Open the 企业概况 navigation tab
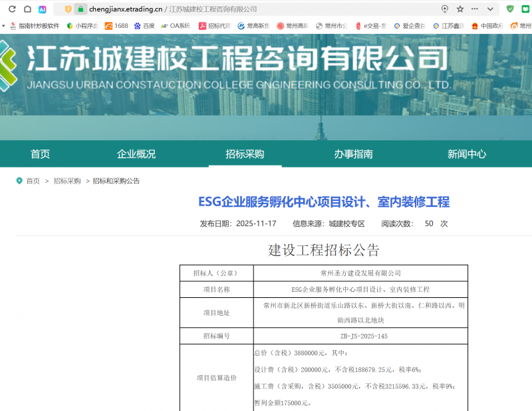Image resolution: width=532 pixels, height=411 pixels. (136, 154)
